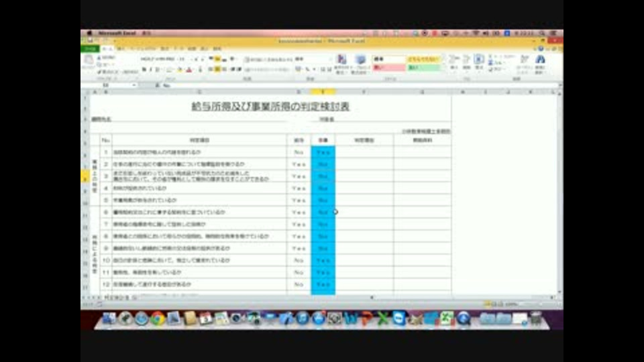Open the blue Word icon in dock
This screenshot has width=644, height=362.
(351, 318)
